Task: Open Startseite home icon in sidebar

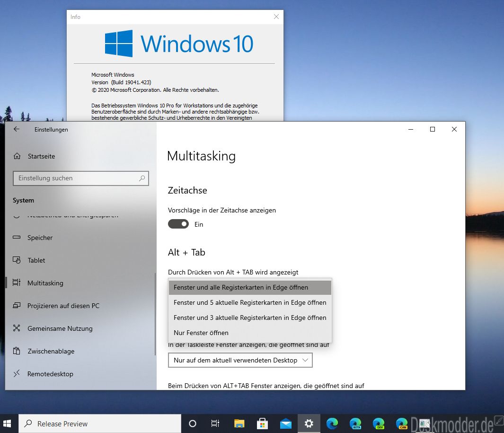Action: click(x=17, y=156)
